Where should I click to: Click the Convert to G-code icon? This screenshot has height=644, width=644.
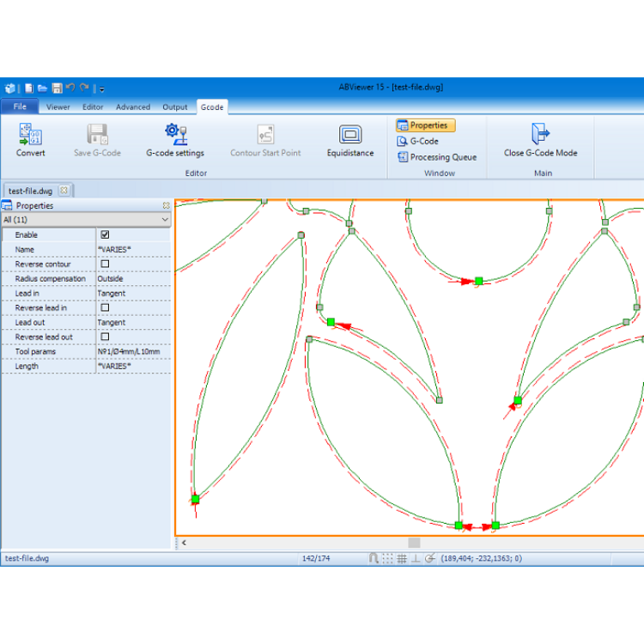click(x=31, y=135)
